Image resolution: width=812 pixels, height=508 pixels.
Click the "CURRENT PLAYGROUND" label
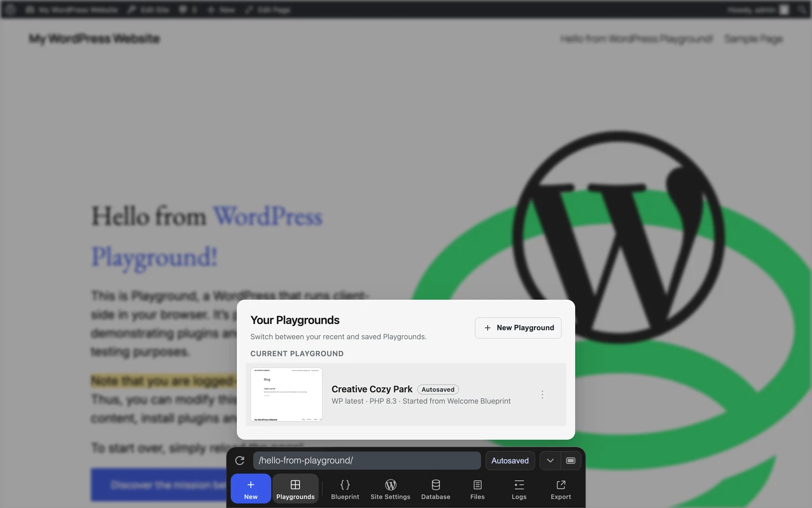tap(297, 354)
